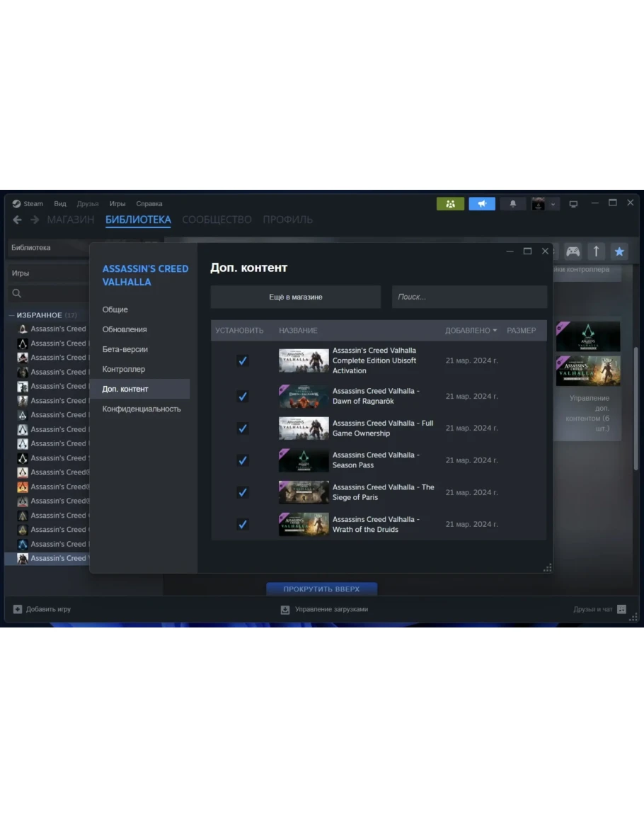Open the notifications bell

(x=513, y=204)
